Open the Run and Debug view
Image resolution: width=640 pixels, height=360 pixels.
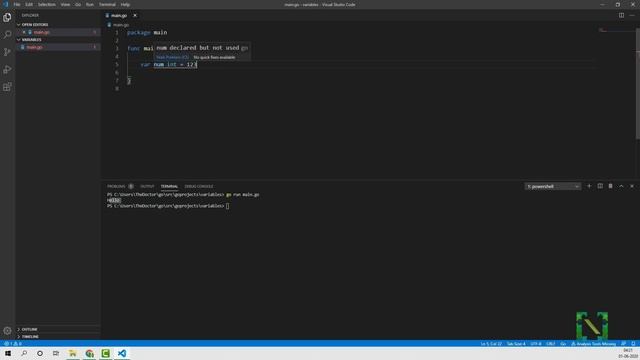click(7, 69)
